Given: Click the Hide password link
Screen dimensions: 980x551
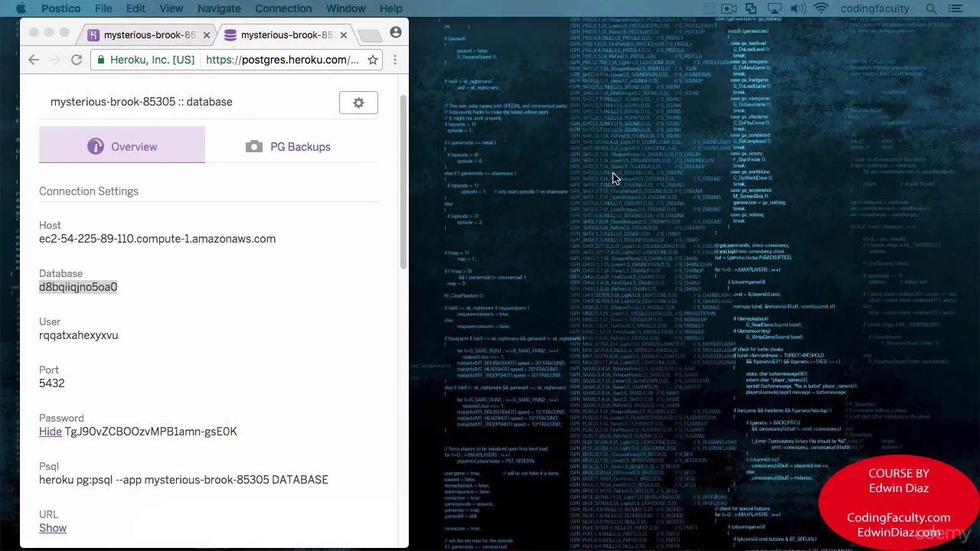Looking at the screenshot, I should tap(51, 432).
